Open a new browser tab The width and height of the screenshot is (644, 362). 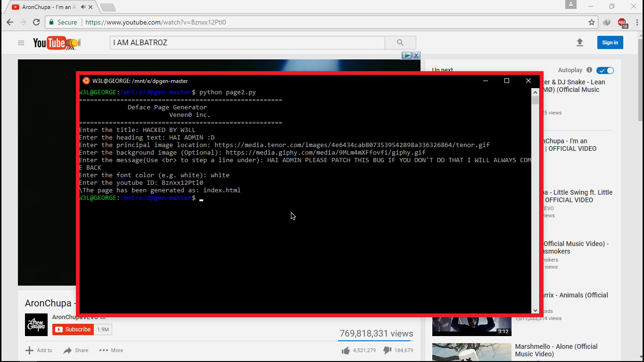(x=107, y=7)
